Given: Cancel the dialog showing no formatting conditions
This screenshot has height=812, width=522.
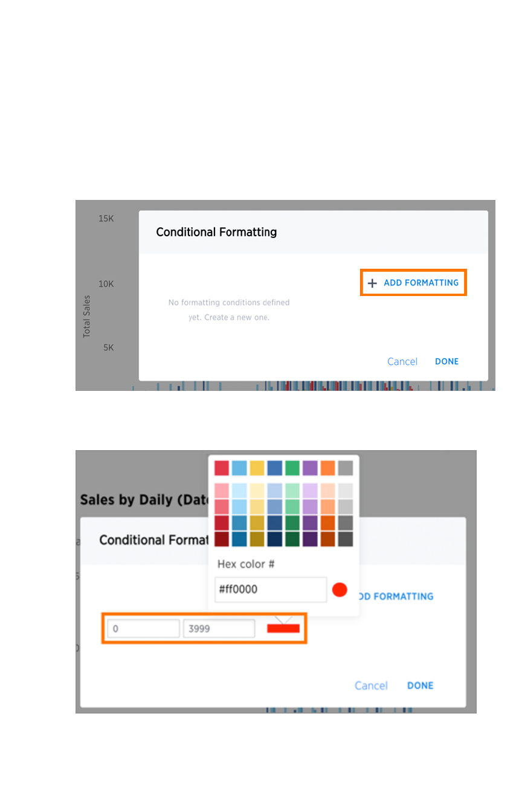Looking at the screenshot, I should (402, 361).
